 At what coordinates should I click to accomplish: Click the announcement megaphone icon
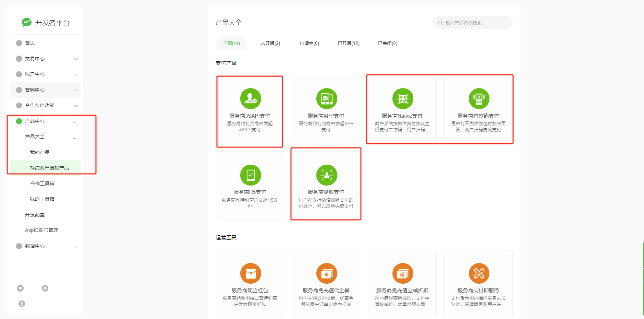pyautogui.click(x=21, y=288)
